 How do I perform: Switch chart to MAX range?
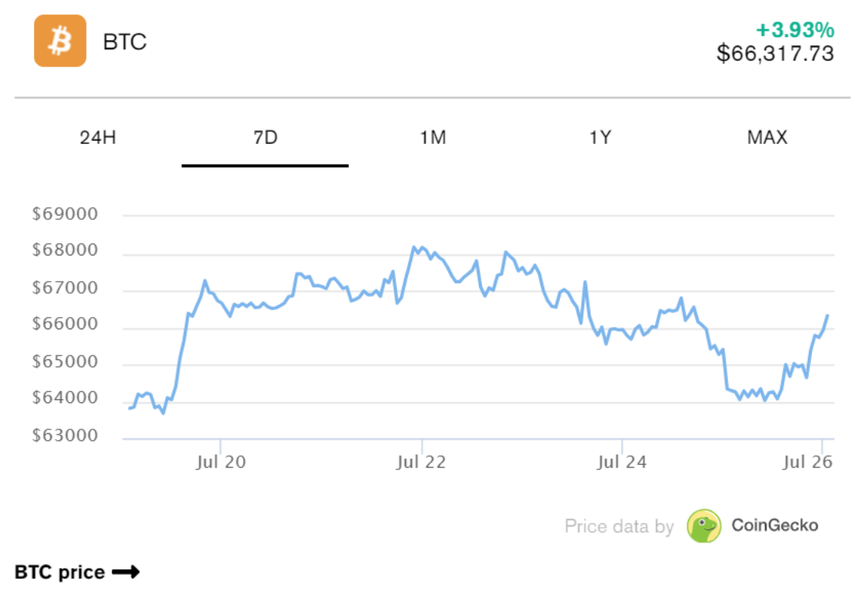[767, 138]
